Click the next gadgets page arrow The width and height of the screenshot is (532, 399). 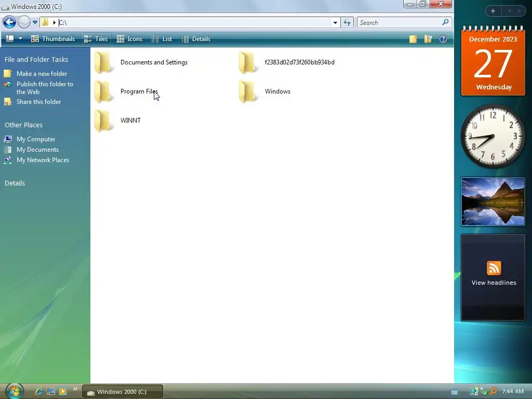pos(519,11)
